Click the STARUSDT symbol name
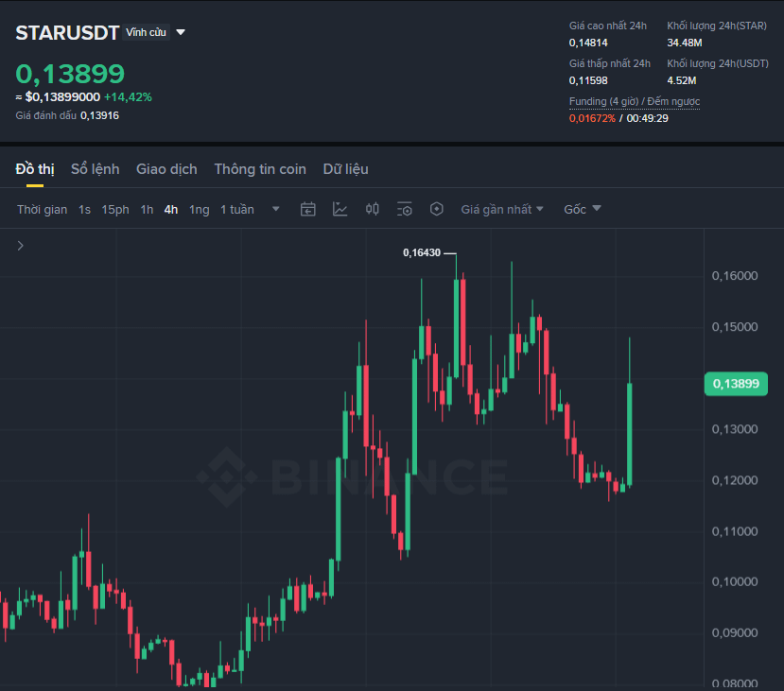 [67, 33]
